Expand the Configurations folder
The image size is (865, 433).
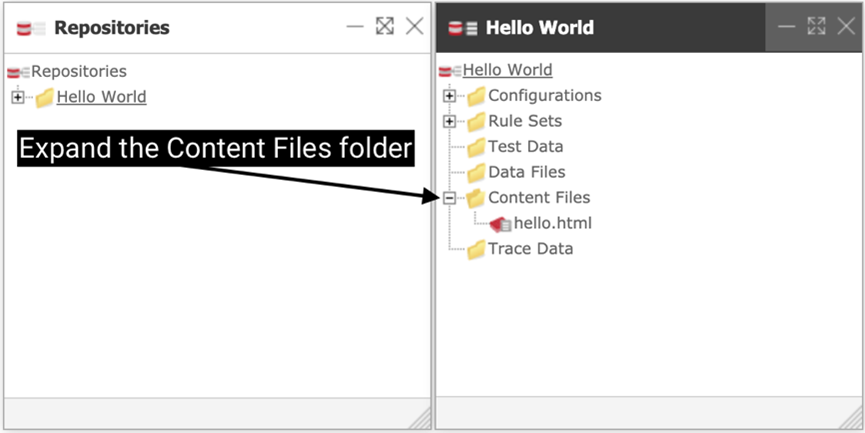click(x=449, y=96)
